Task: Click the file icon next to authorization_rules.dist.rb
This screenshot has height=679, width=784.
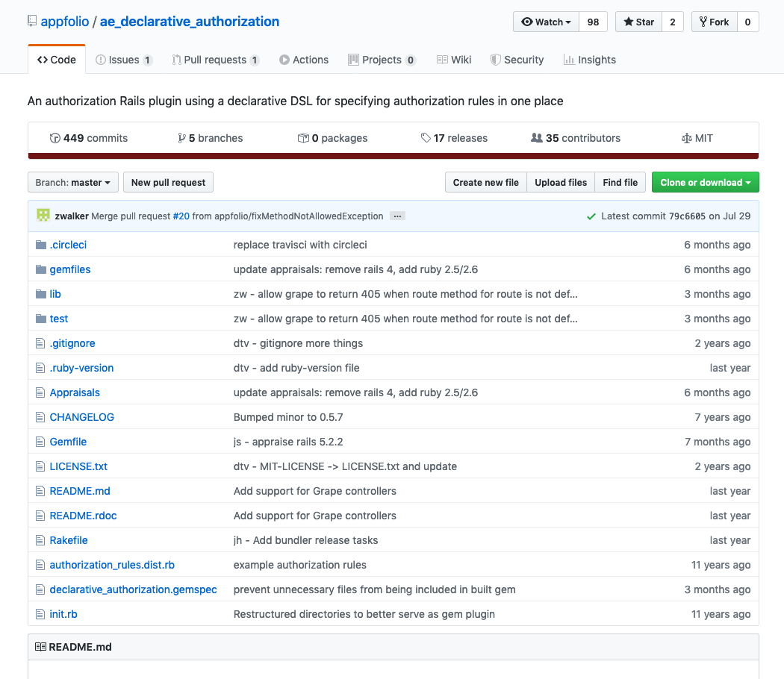Action: click(40, 565)
